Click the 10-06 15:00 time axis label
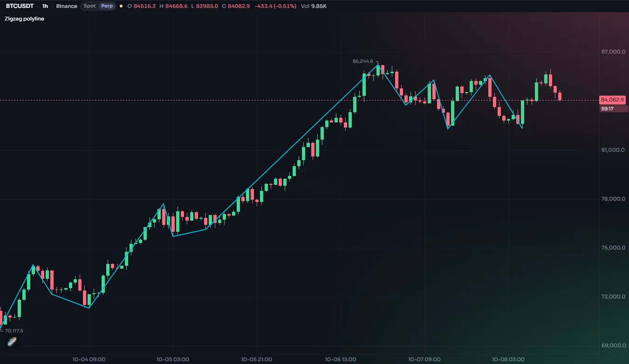 coord(341,359)
